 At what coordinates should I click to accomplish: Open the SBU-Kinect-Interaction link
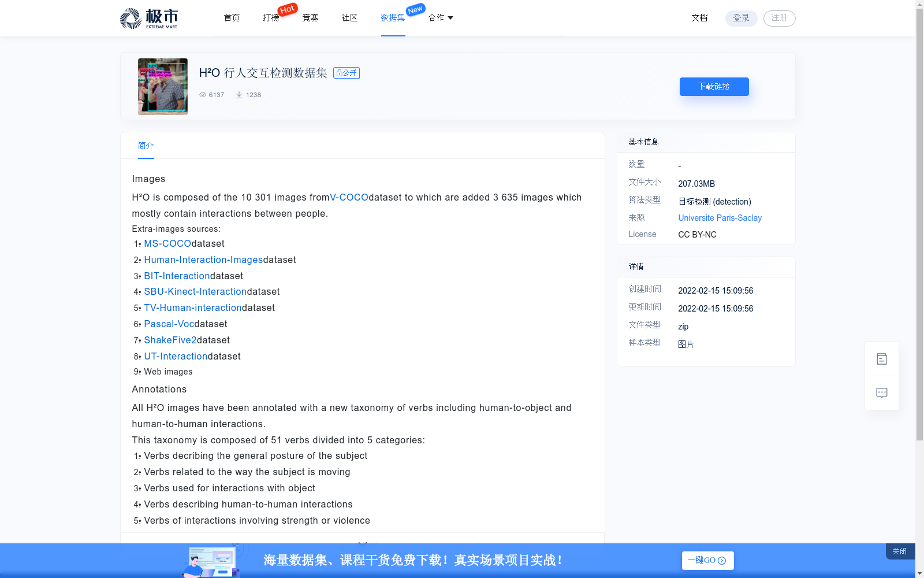pos(195,292)
